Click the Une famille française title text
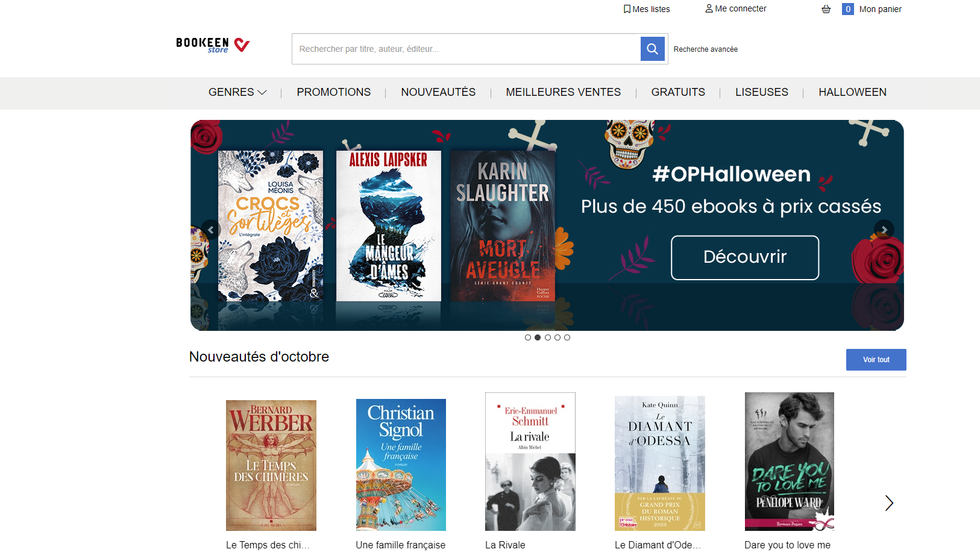The height and width of the screenshot is (555, 980). (401, 545)
